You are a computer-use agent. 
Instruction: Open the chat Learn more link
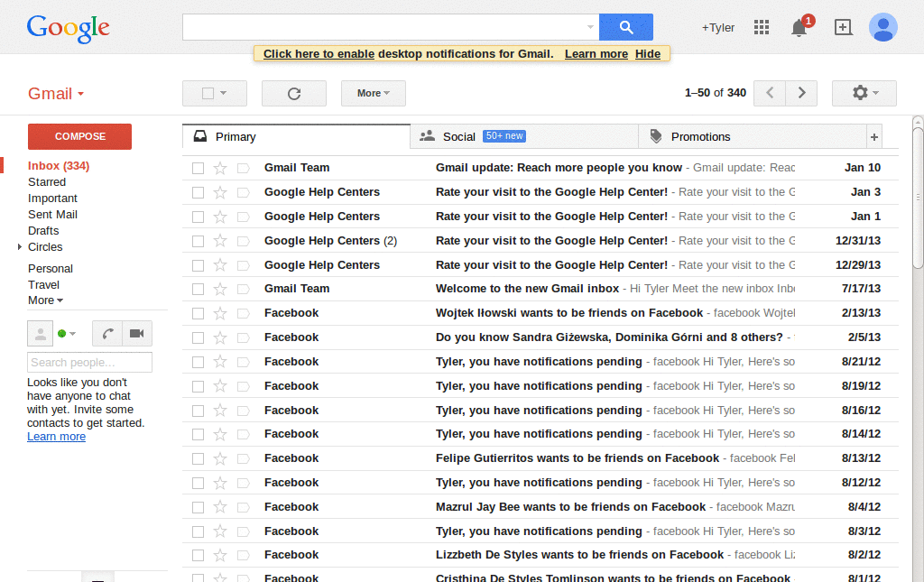56,437
